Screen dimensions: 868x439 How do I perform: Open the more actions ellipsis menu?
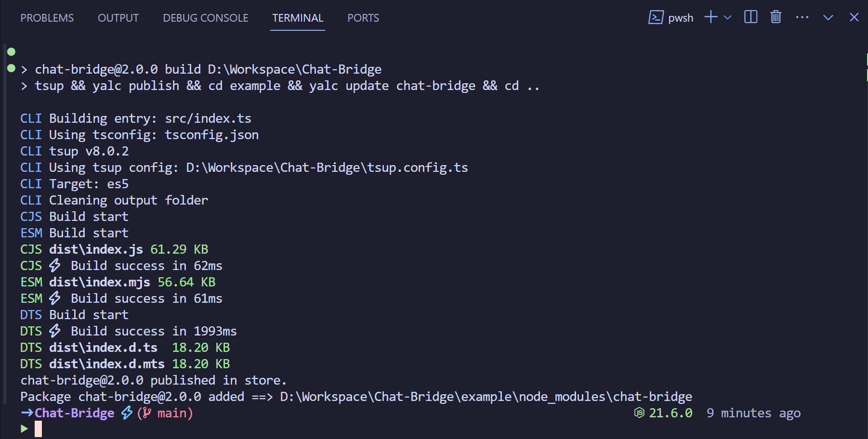click(802, 17)
